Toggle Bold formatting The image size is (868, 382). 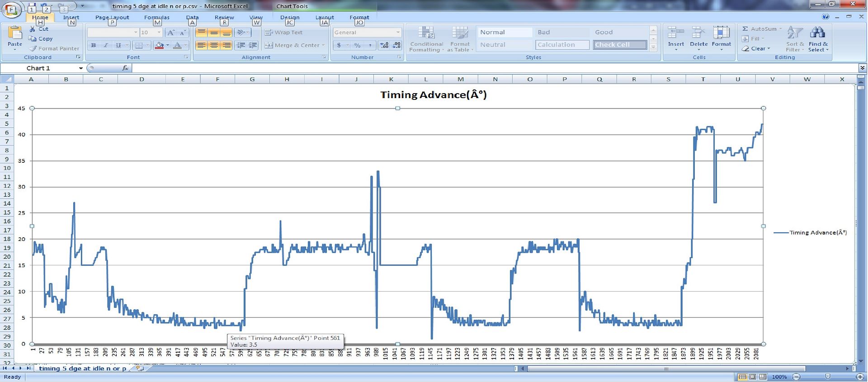(94, 45)
